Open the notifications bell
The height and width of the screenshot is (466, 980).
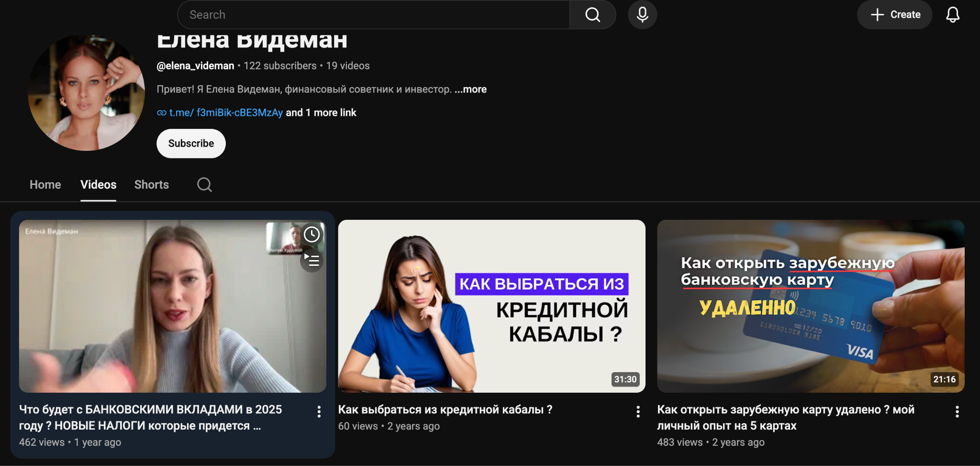point(953,15)
